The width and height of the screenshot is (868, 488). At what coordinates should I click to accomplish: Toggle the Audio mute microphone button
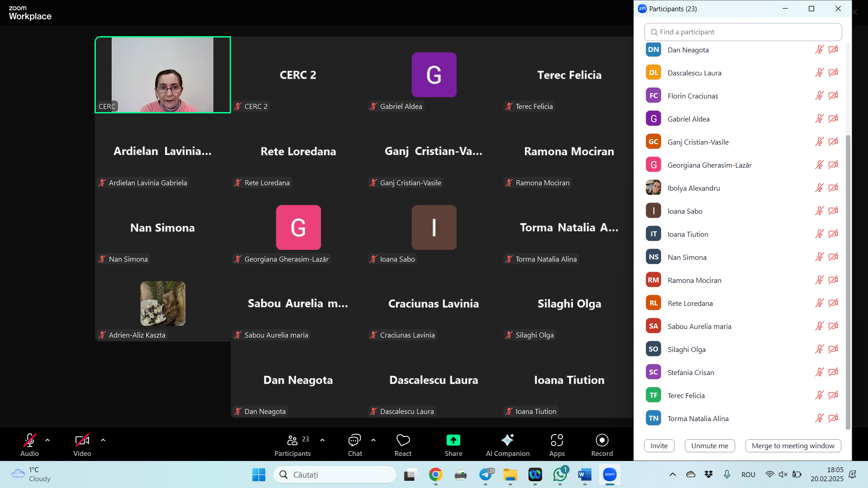(x=29, y=440)
